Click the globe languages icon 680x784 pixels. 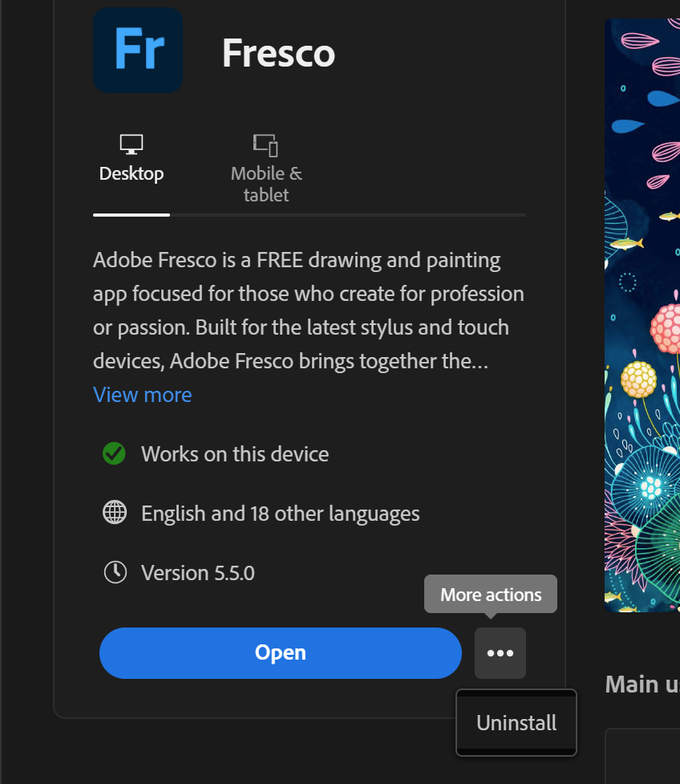pyautogui.click(x=114, y=513)
